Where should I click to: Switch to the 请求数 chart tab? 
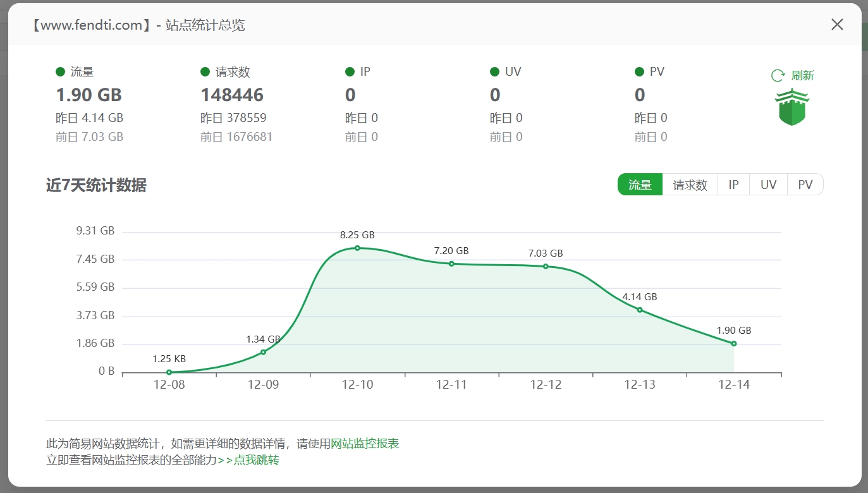click(690, 185)
